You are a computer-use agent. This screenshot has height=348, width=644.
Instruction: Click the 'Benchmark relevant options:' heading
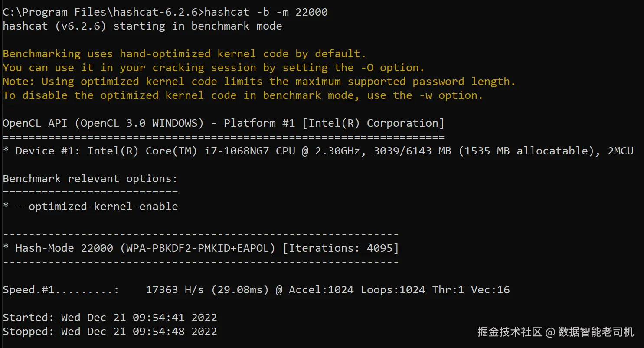click(x=90, y=179)
